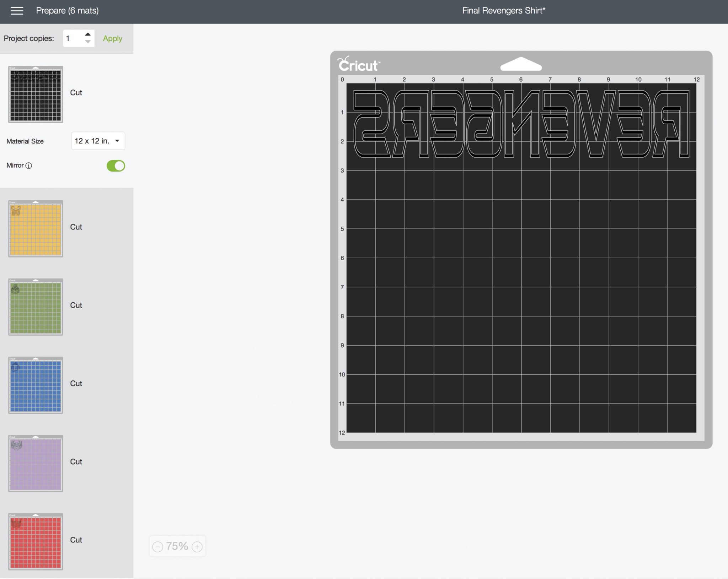The width and height of the screenshot is (728, 579).
Task: Click the Final Revengers Shirt title
Action: (504, 11)
